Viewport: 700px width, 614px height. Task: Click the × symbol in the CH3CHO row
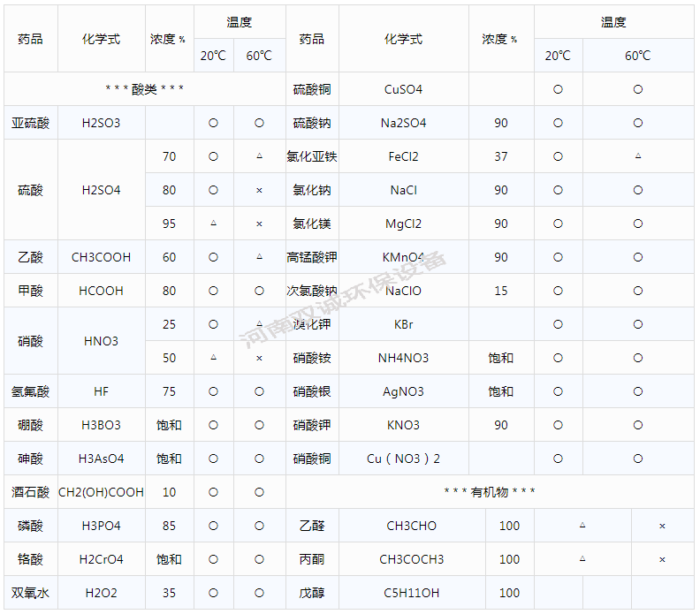662,527
